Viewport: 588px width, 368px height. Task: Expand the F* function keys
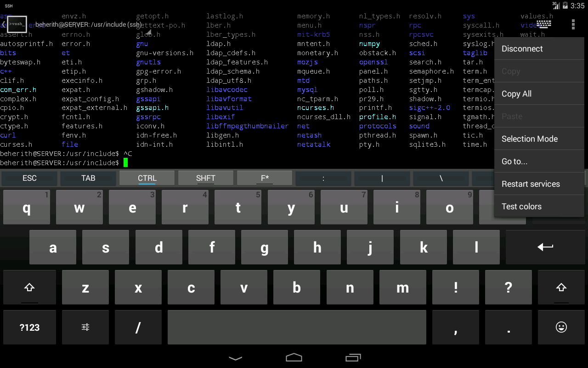pos(265,178)
